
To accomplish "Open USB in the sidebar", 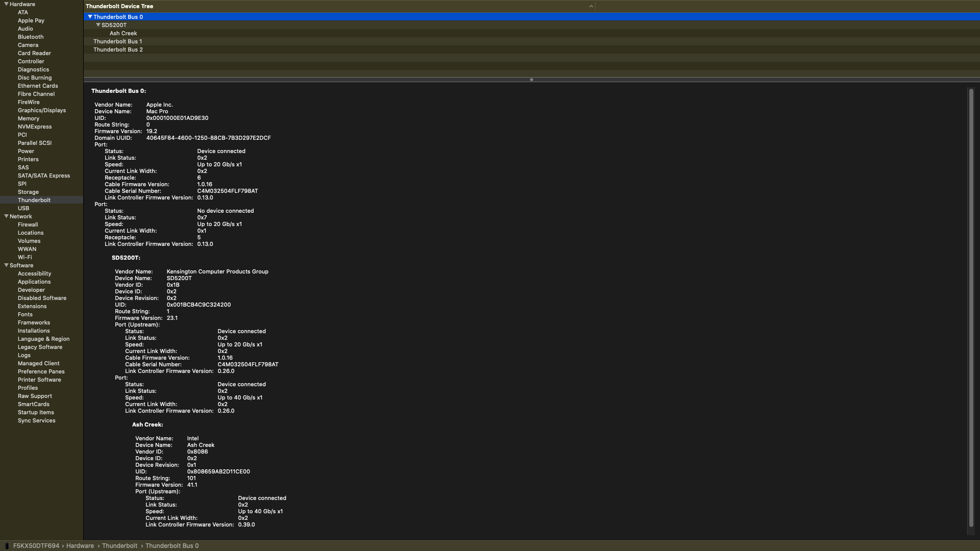I will click(x=23, y=208).
